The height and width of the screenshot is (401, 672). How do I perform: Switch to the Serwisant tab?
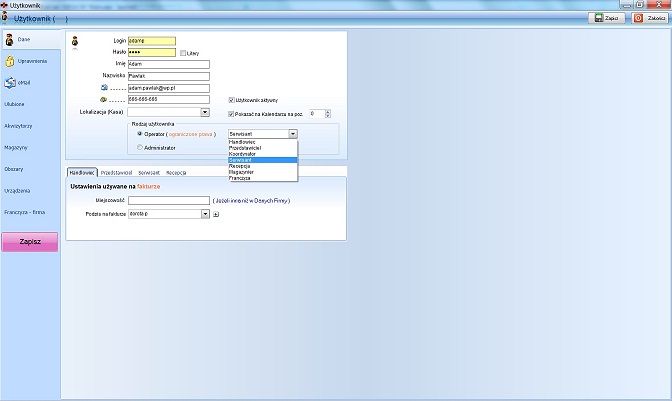click(149, 173)
